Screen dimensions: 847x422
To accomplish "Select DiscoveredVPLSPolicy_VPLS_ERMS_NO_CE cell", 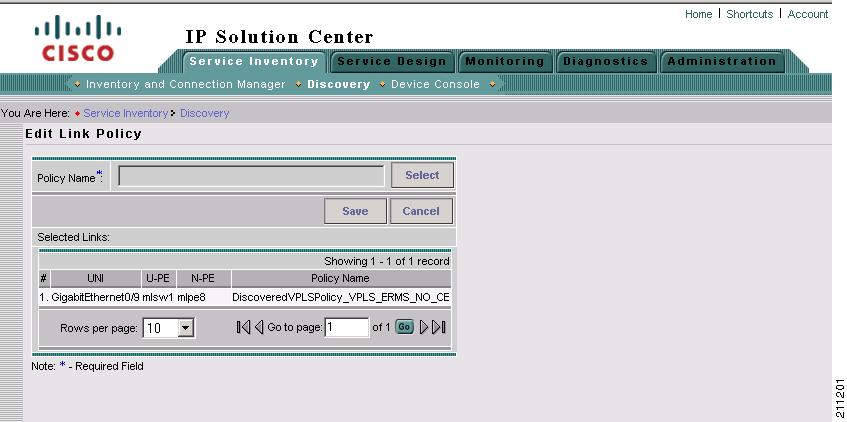I will point(341,297).
